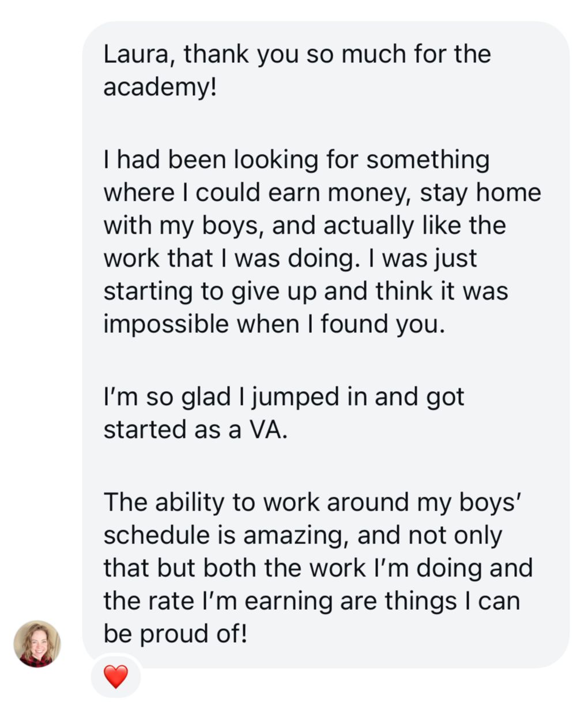Click the line starting "the rate I'm earning"
The image size is (588, 705).
(311, 601)
